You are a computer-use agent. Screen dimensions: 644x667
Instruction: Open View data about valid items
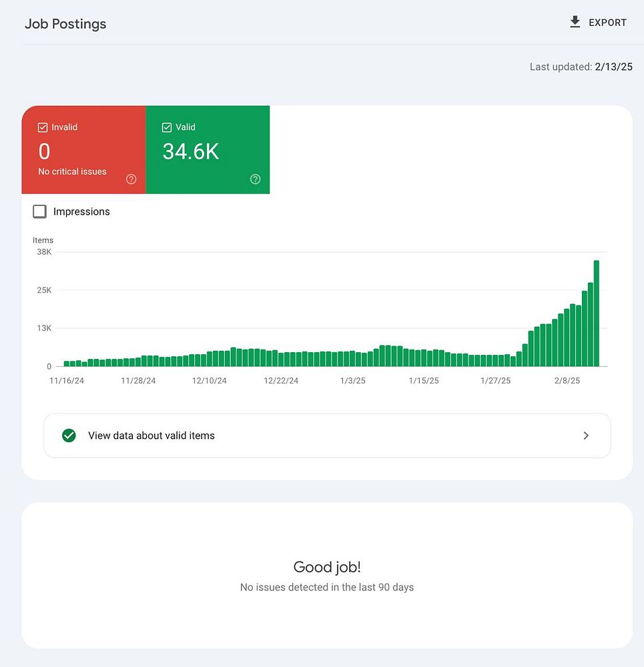tap(151, 436)
